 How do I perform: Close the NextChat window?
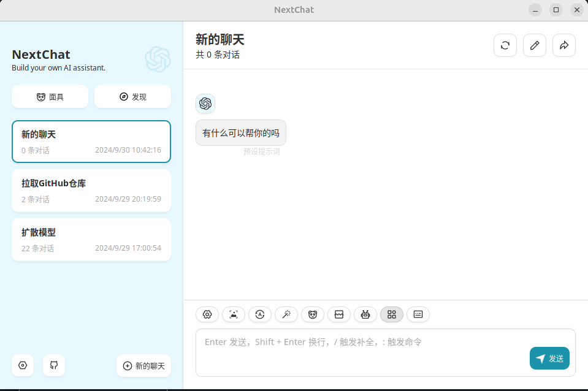tap(577, 10)
